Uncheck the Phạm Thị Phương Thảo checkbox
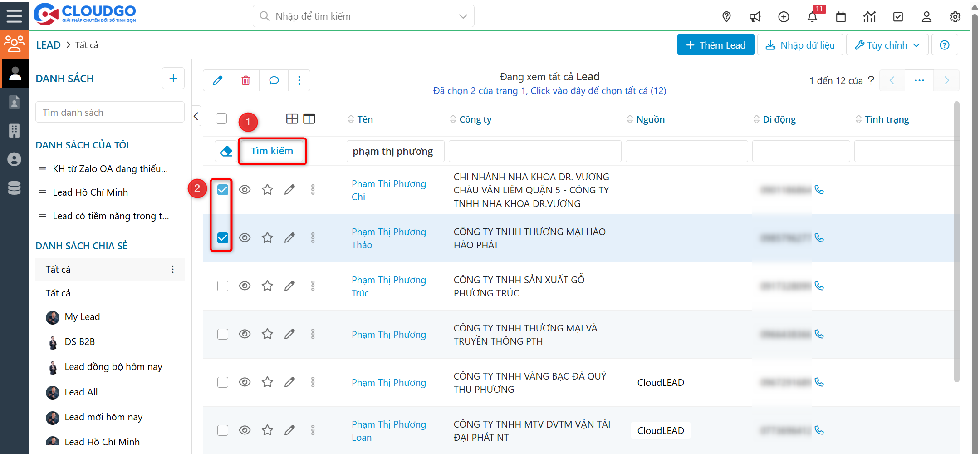Screen dimensions: 980x454 click(223, 237)
